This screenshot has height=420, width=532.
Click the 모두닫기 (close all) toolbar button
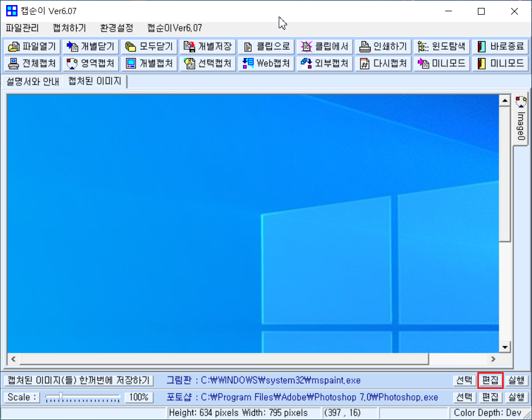tap(150, 46)
